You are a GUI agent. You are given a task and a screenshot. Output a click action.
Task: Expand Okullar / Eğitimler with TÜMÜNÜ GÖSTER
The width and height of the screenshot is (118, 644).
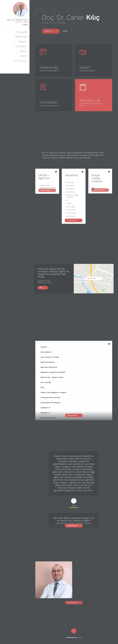coord(47,190)
